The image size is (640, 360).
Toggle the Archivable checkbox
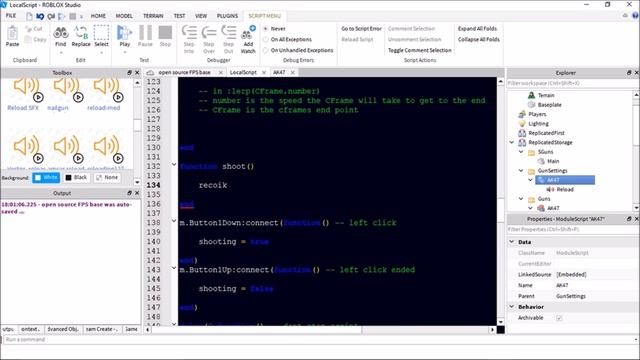coord(559,318)
